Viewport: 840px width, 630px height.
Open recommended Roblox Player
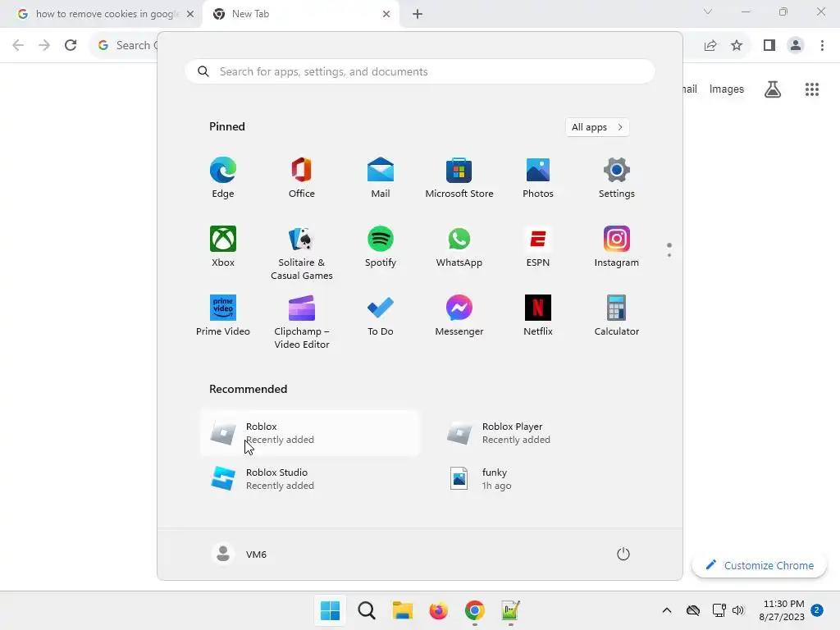pos(546,433)
